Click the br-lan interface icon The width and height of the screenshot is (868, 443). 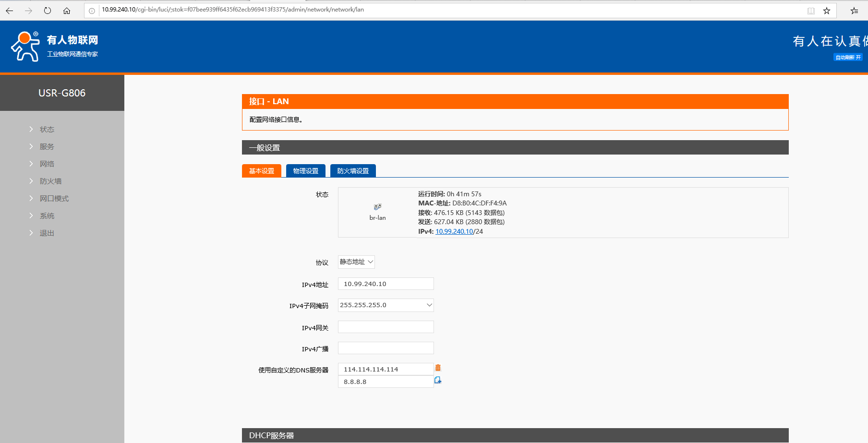[x=377, y=207]
